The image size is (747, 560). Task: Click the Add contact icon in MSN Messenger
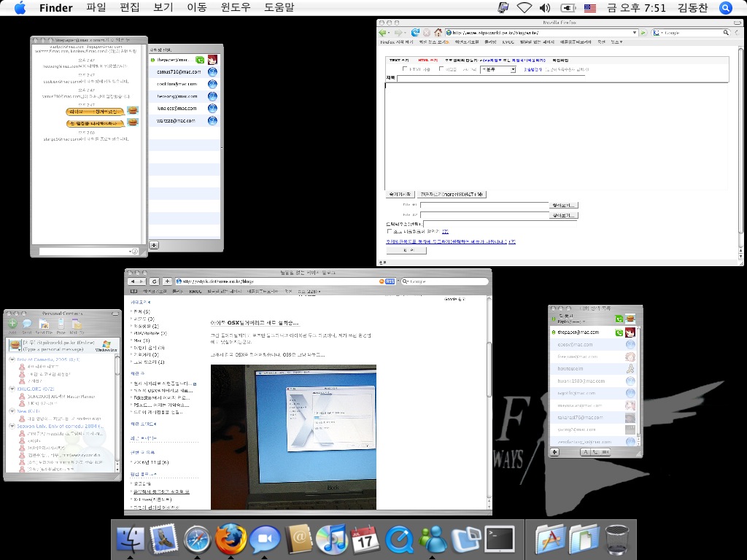(12, 323)
